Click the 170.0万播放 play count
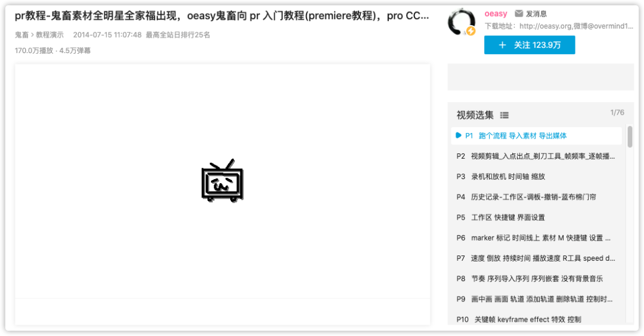Image resolution: width=644 pixels, height=336 pixels. coord(34,51)
